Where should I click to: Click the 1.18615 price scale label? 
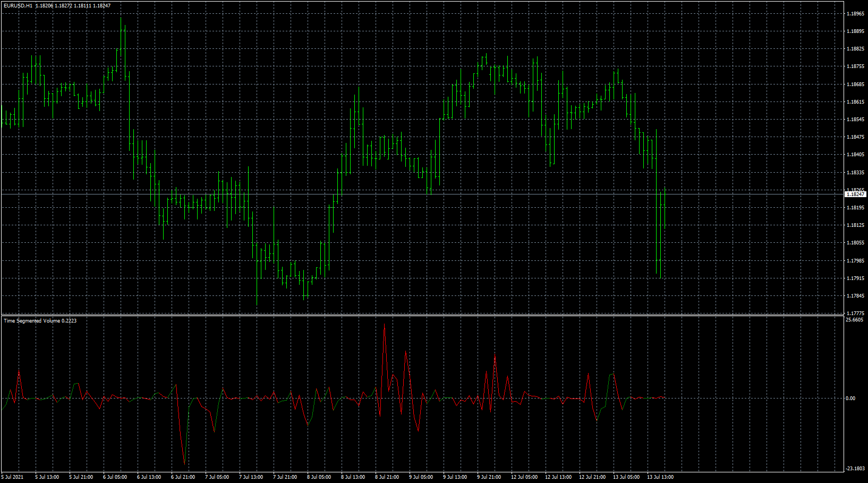coord(855,102)
